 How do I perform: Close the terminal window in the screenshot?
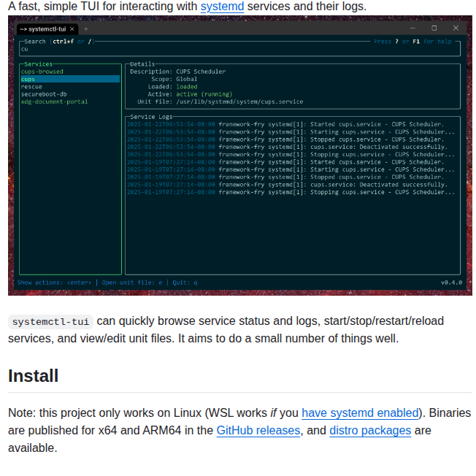point(456,28)
